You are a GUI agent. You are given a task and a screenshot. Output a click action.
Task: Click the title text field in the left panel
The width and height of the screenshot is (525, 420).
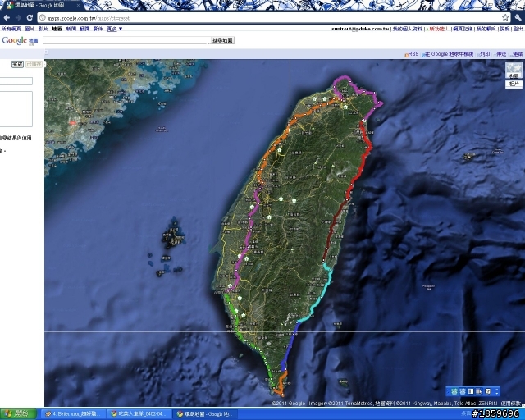16,81
